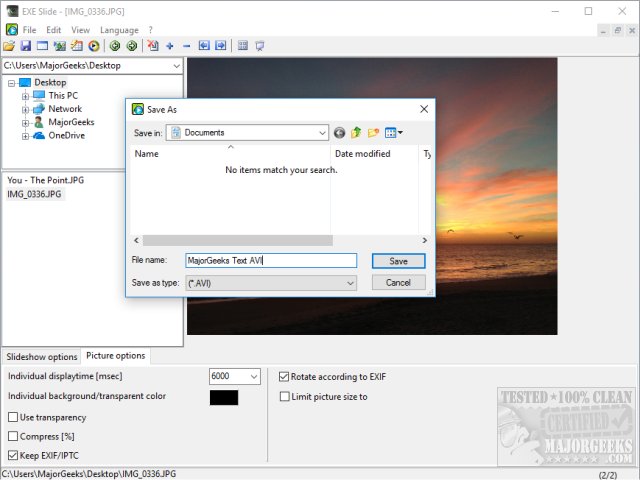Screen dimensions: 640x480
Task: Click the floppy disk save icon
Action: [x=26, y=46]
